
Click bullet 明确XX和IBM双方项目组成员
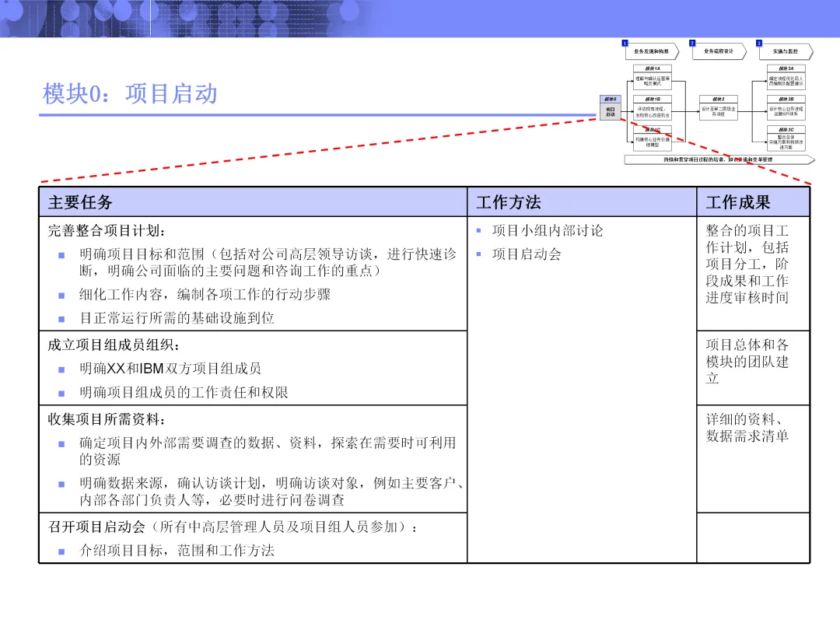tap(170, 369)
